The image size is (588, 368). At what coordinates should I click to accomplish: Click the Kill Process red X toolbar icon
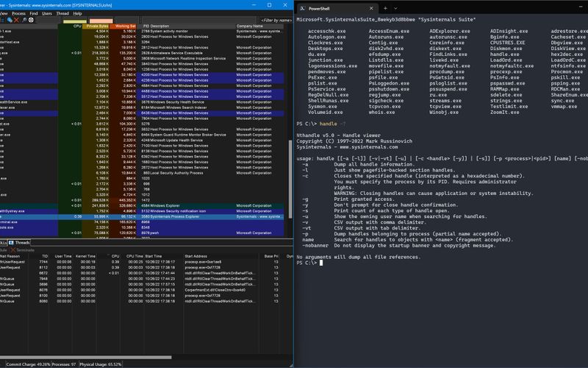pos(16,20)
